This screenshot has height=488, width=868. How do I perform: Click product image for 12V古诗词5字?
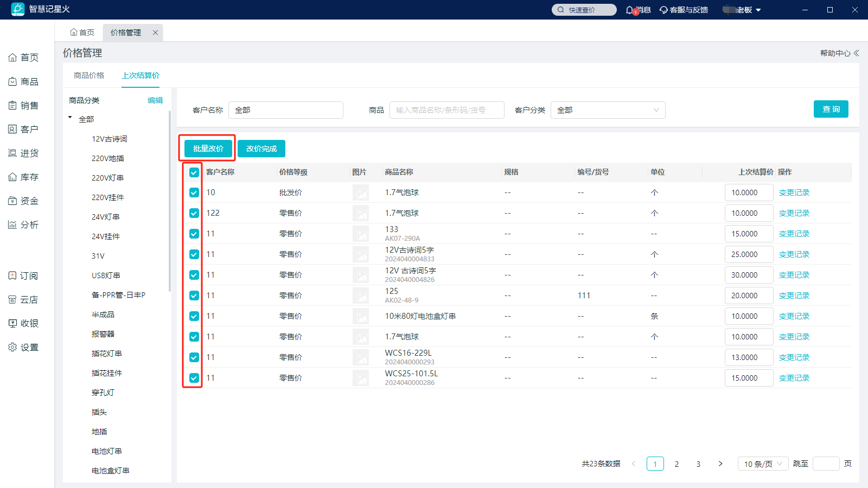[x=361, y=254]
